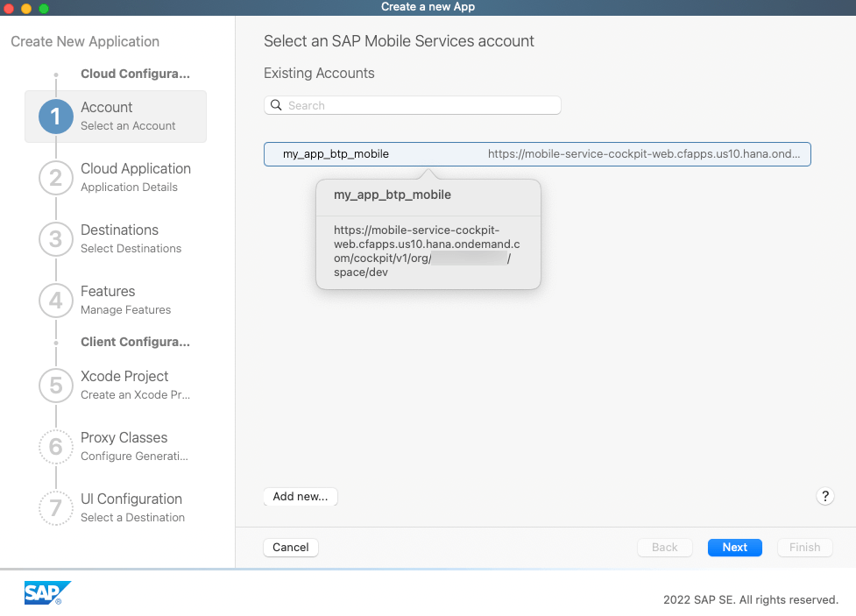The image size is (856, 616).
Task: Click the SAP logo
Action: click(47, 592)
